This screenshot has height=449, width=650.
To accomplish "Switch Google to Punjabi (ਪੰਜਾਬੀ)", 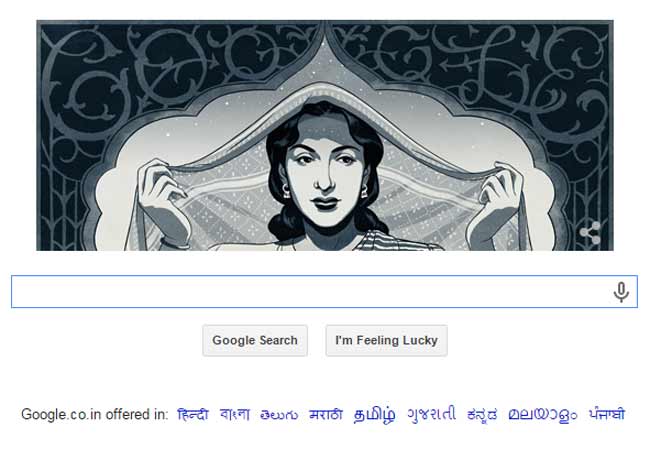I will 607,414.
